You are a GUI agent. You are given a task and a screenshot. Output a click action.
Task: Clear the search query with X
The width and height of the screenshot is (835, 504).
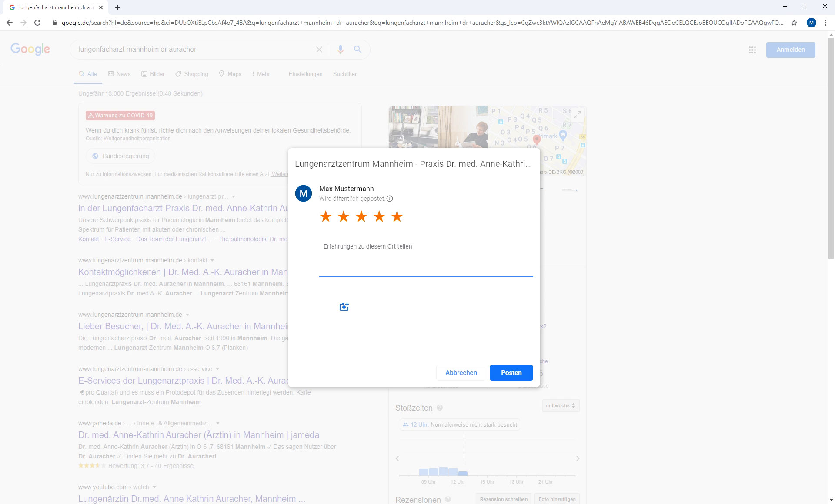click(x=319, y=50)
